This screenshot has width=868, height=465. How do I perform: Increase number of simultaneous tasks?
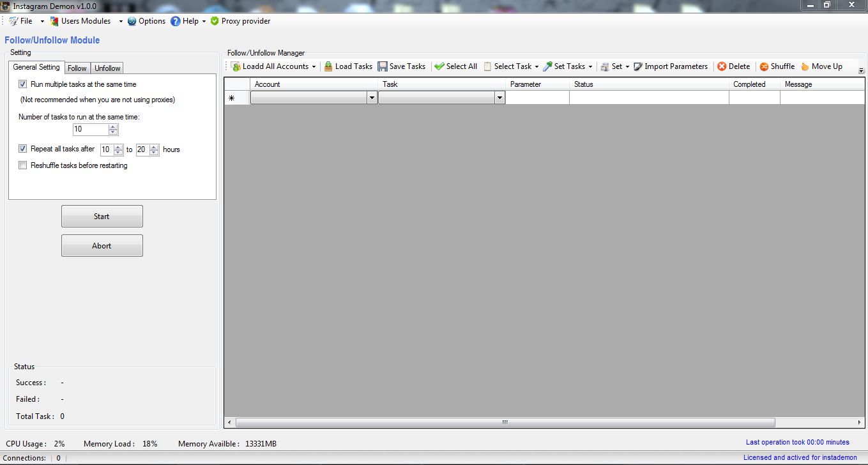pos(113,126)
